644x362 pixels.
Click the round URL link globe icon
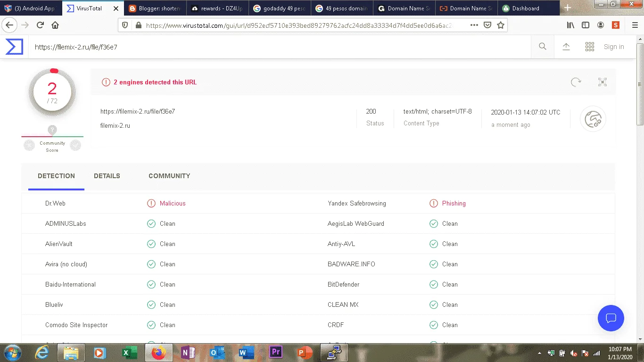click(593, 119)
